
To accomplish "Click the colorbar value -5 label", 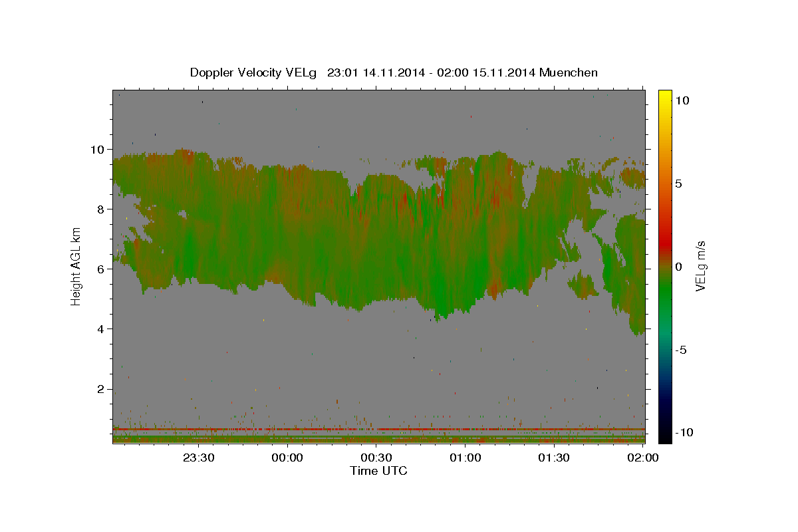I will tap(681, 350).
